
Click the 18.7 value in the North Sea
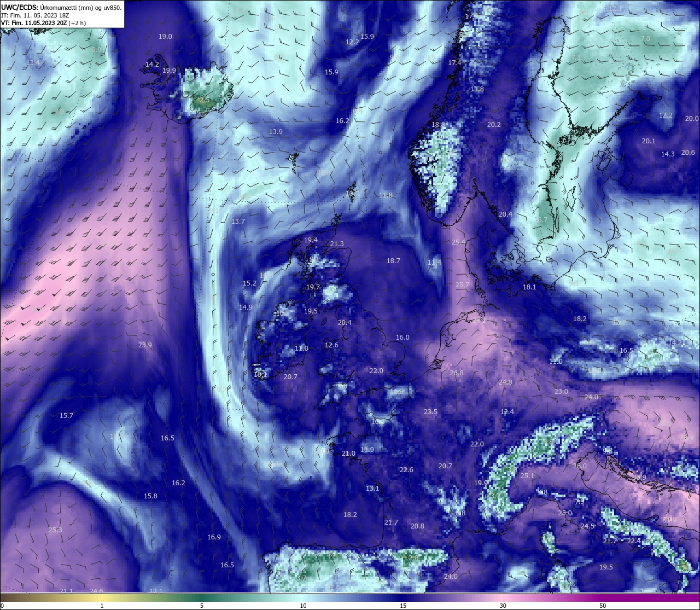point(393,261)
